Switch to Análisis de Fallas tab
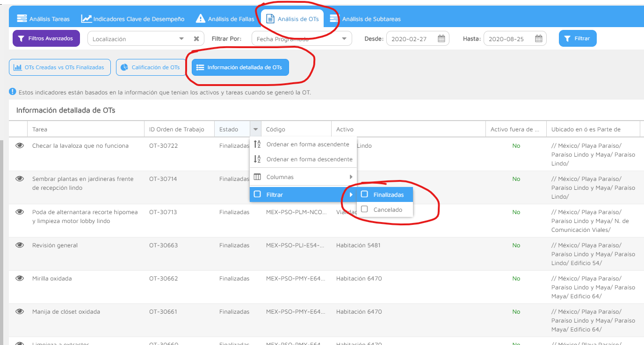The height and width of the screenshot is (345, 644). click(x=225, y=19)
